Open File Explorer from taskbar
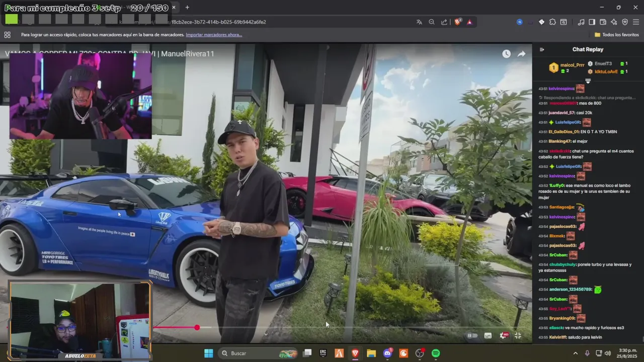 (x=371, y=353)
